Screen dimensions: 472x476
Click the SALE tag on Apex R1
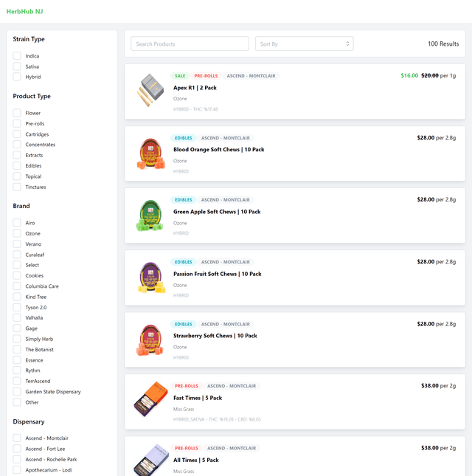tap(180, 76)
